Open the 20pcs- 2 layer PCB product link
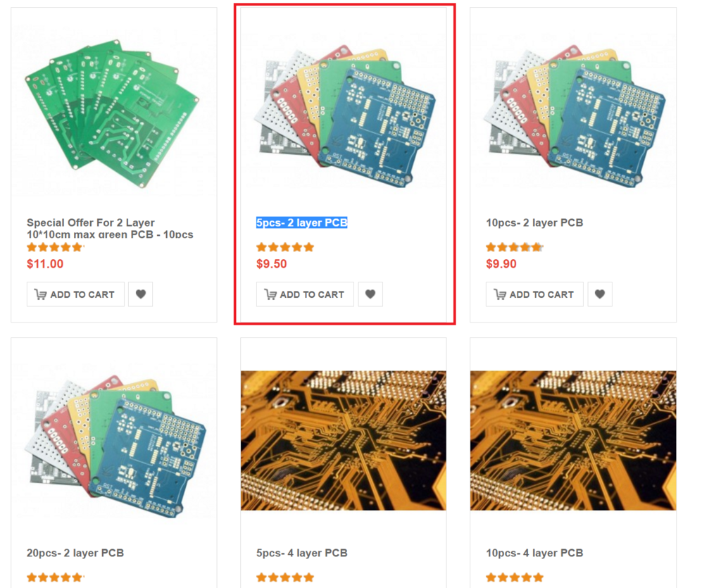The height and width of the screenshot is (588, 721). (75, 553)
